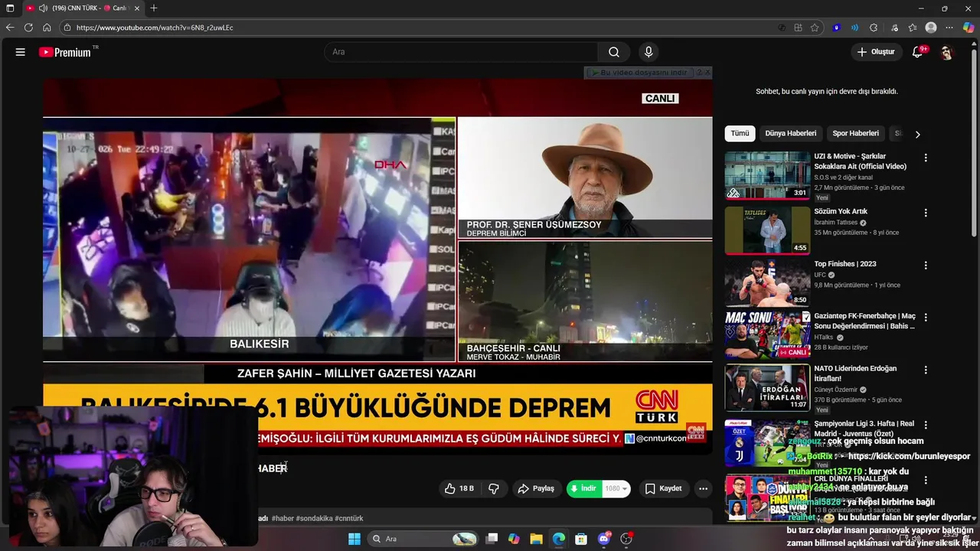
Task: Open a new browser tab with plus
Action: tap(154, 8)
